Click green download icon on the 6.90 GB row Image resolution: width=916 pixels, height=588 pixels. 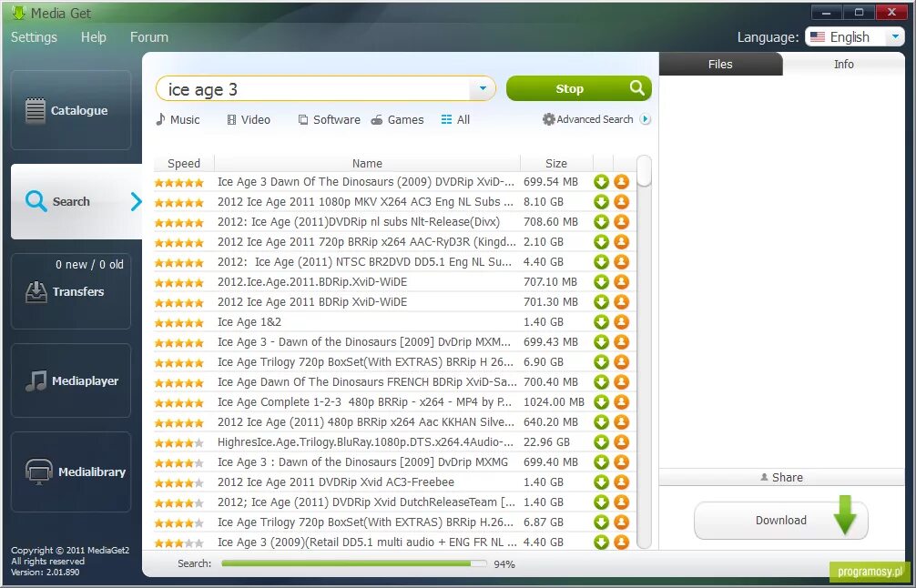tap(601, 362)
